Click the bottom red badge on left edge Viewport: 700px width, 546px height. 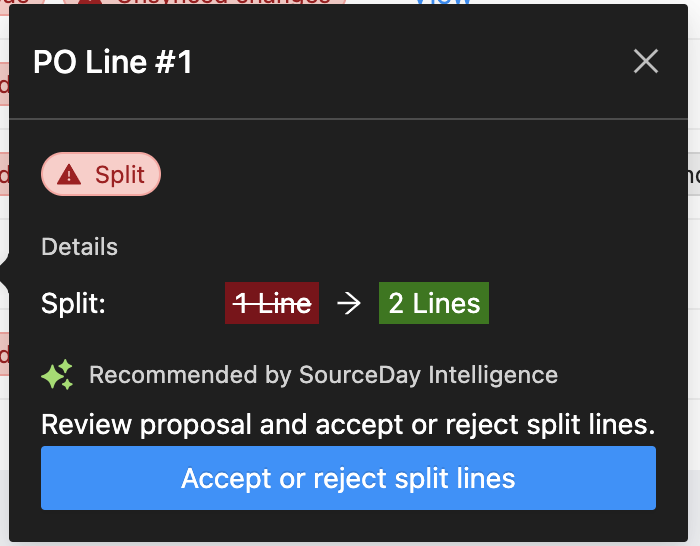(x=4, y=354)
